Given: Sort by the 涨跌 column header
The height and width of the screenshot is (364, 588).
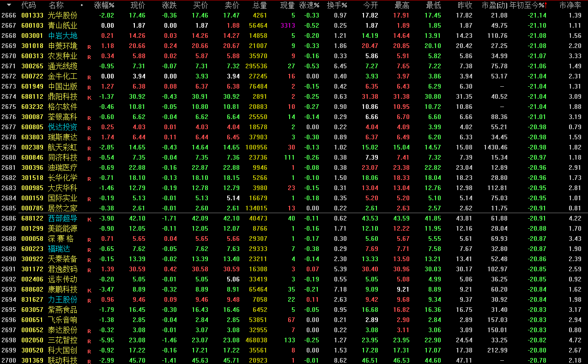Looking at the screenshot, I should click(x=169, y=6).
